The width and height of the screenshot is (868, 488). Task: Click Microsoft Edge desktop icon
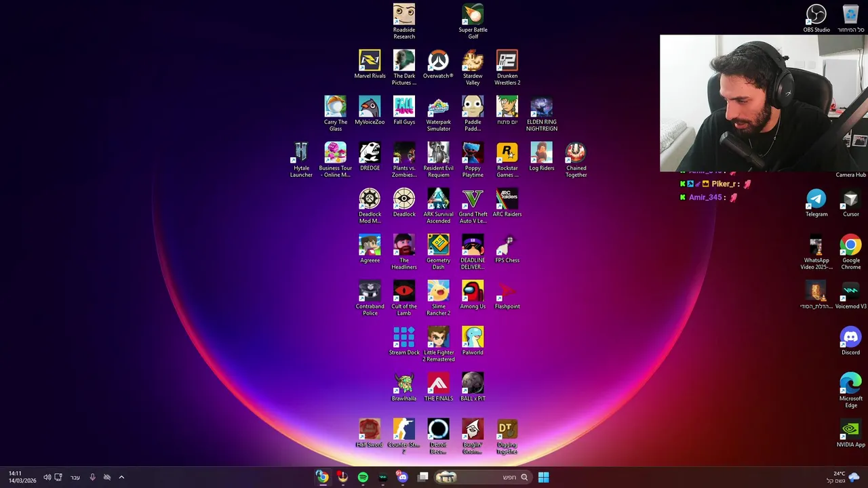click(x=850, y=390)
